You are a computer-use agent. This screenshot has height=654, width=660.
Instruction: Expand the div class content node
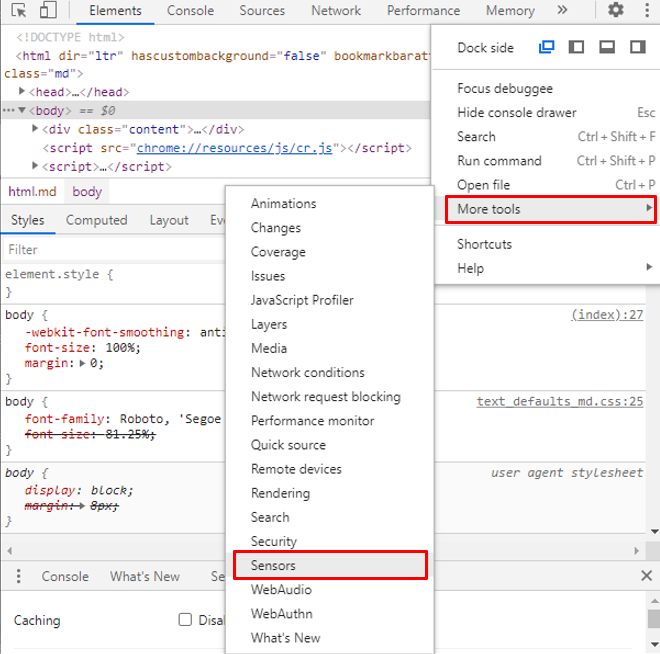point(35,128)
